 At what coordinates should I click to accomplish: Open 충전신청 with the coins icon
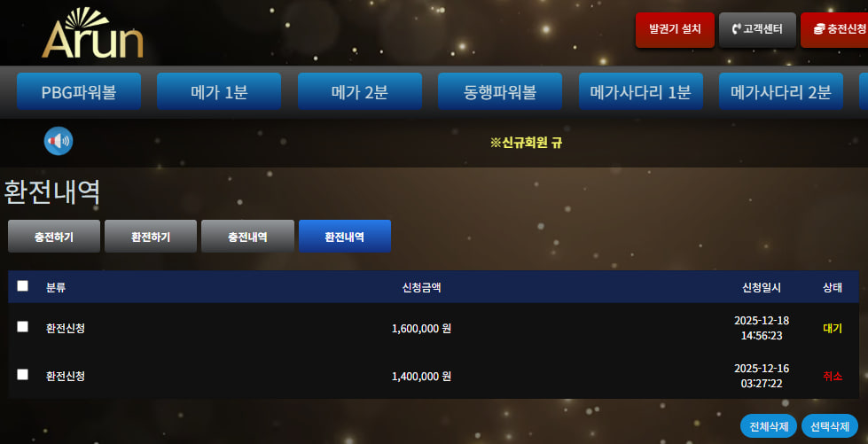[834, 30]
